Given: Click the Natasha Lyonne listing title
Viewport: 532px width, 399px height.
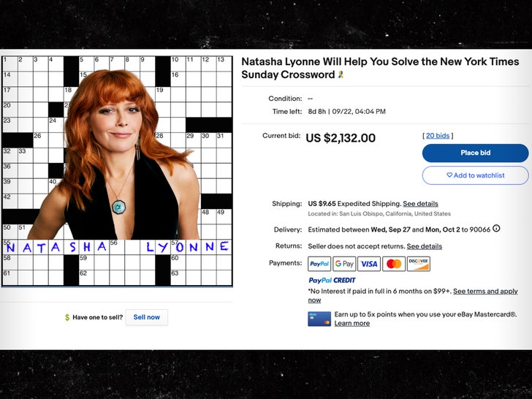Looking at the screenshot, I should [379, 68].
